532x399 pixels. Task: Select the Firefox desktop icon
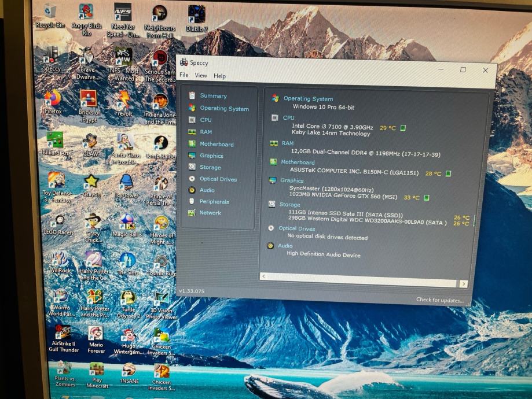[53, 102]
